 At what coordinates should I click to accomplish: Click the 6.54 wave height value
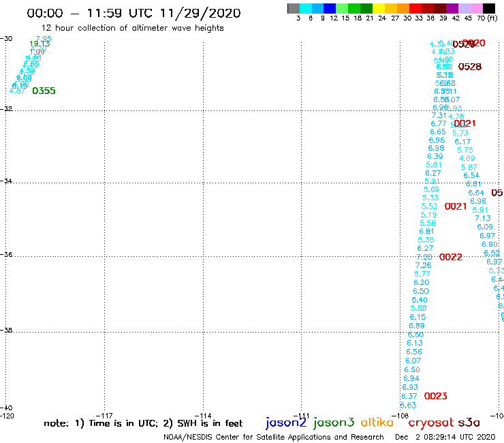471,175
